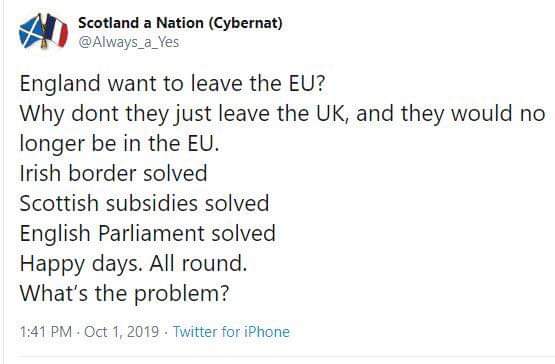Screen dimensions: 555x364
Task: Visit the @Always_a_Yes handle
Action: [128, 42]
